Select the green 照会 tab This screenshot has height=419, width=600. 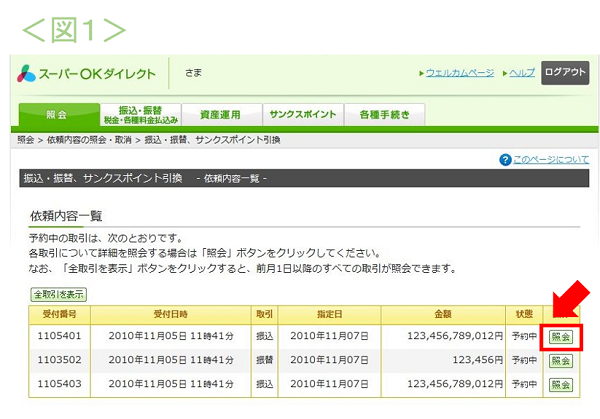tap(57, 114)
